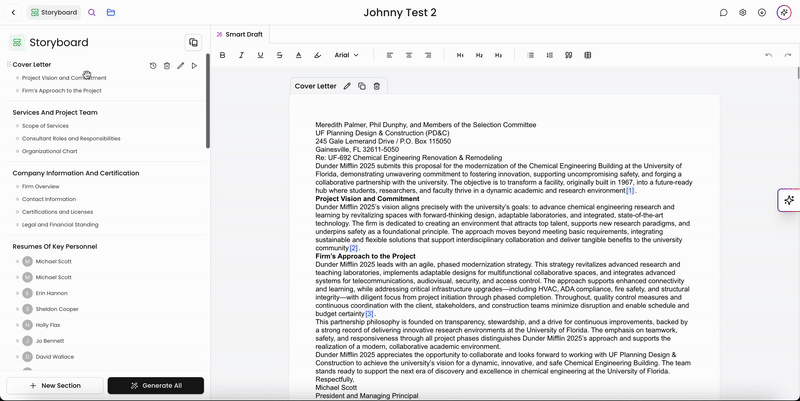Select the Cover Letter section heading

[32, 65]
